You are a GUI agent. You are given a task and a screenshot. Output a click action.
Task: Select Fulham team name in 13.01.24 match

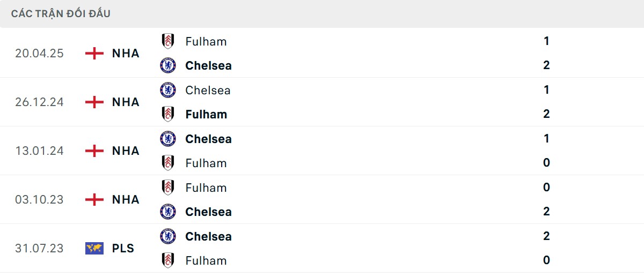tap(206, 163)
